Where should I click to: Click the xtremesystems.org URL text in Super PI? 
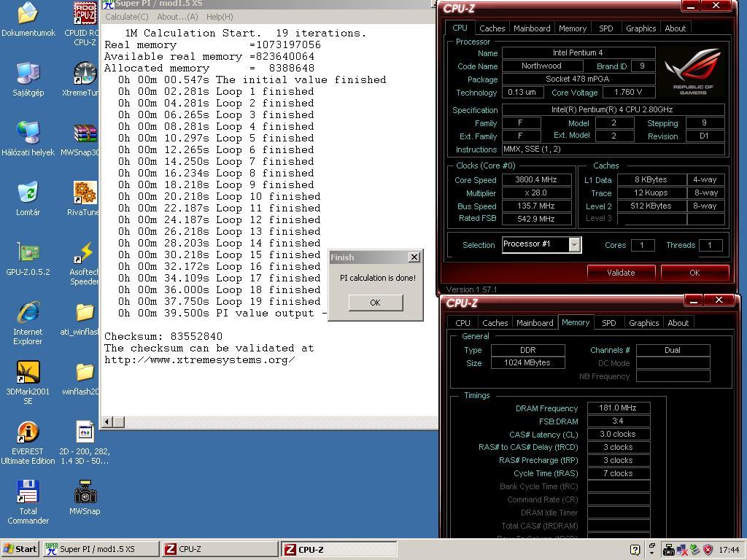point(200,360)
